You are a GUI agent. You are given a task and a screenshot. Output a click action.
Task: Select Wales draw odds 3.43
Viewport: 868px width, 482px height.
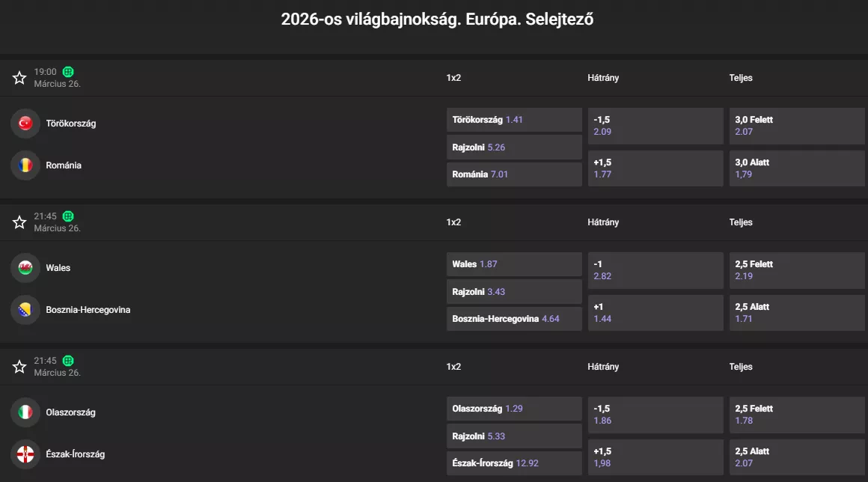tap(514, 291)
